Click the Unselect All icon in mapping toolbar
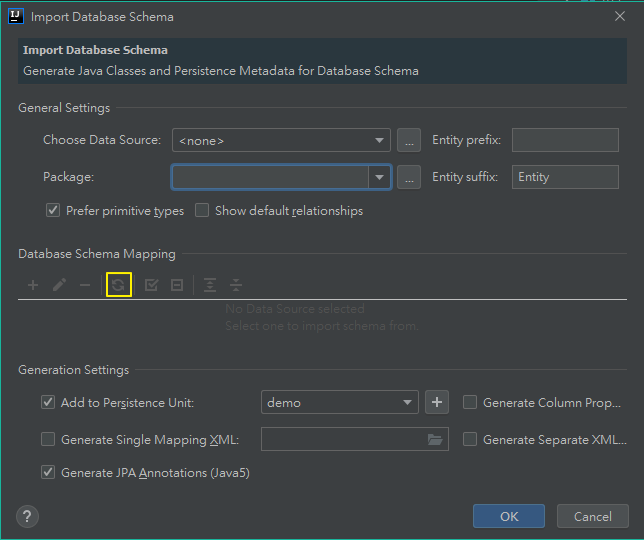 coord(177,285)
